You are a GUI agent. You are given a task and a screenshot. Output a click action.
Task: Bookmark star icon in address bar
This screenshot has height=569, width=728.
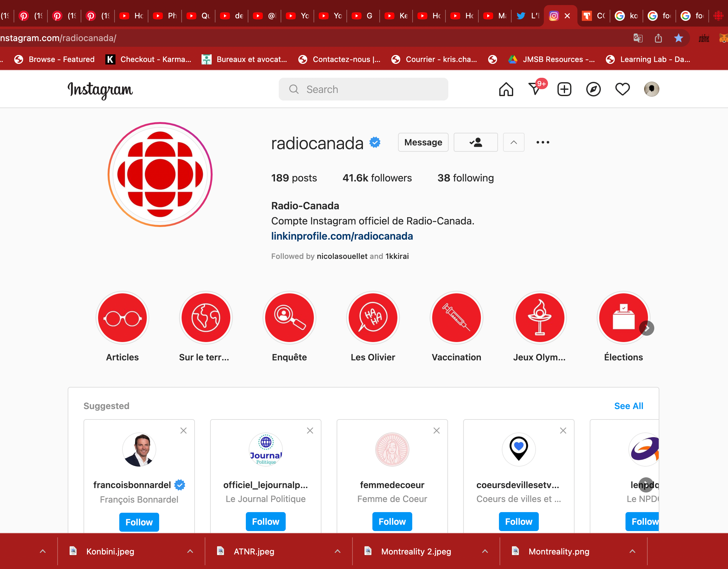(x=678, y=38)
